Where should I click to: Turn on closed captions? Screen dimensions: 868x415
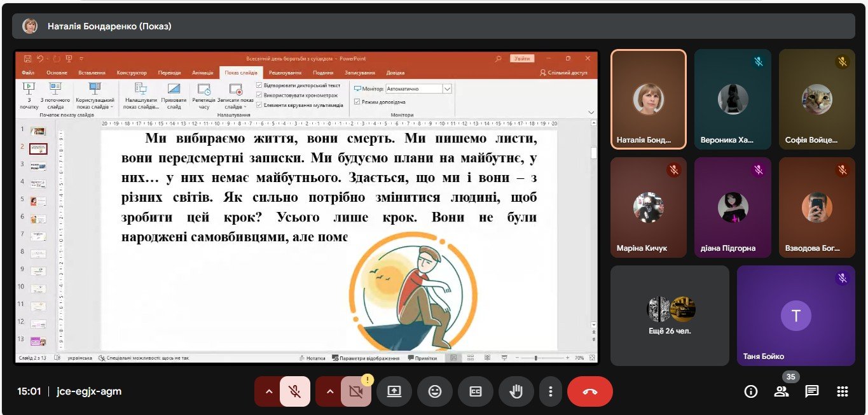tap(476, 391)
